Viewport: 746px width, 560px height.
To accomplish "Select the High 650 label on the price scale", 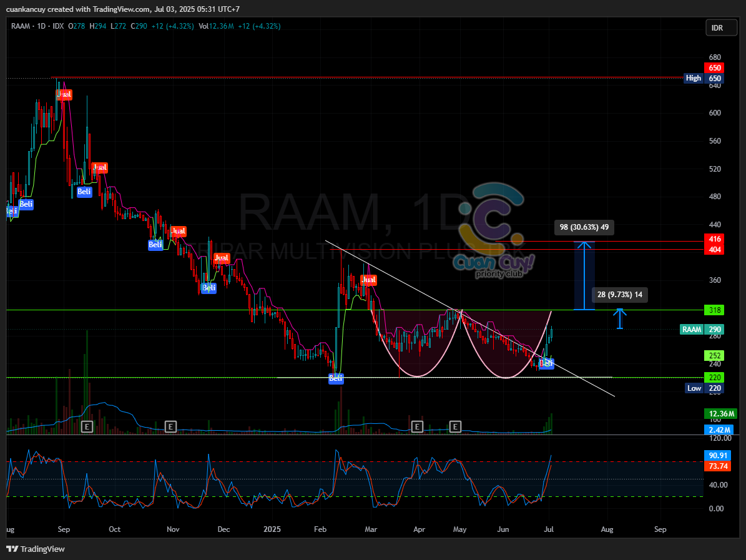I will (x=704, y=78).
